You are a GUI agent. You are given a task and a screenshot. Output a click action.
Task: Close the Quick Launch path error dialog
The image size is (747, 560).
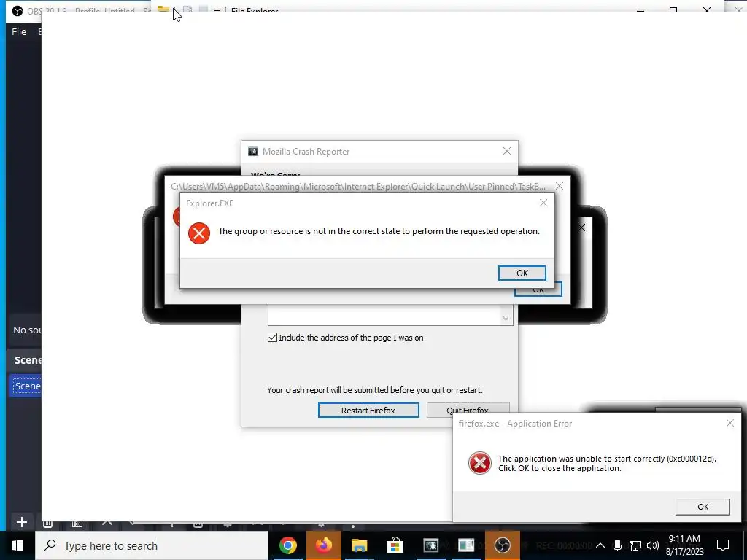click(x=560, y=186)
